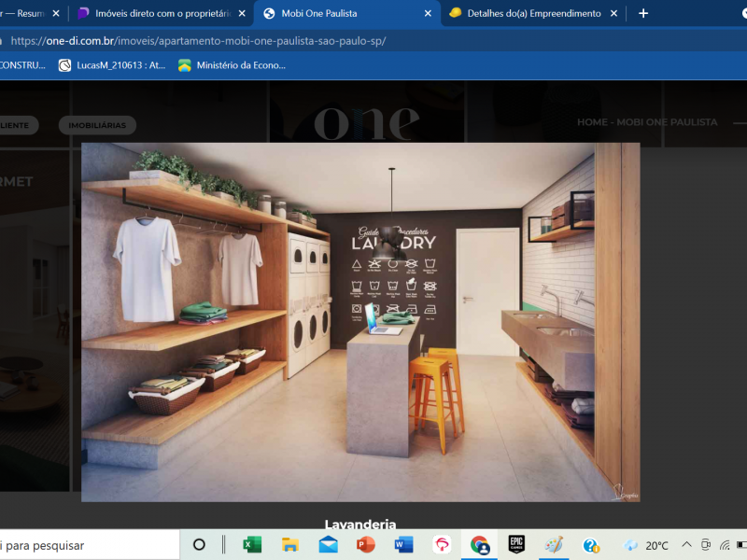Click the One logo in the header
Viewport: 747px width, 560px height.
pos(366,122)
